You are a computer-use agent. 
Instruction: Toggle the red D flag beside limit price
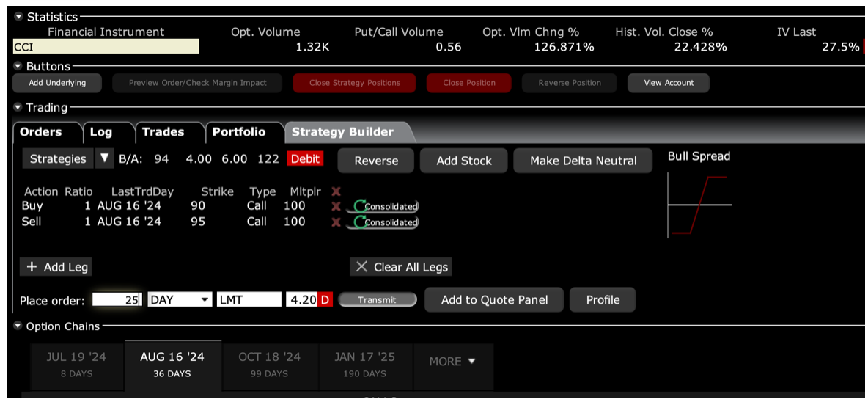325,300
